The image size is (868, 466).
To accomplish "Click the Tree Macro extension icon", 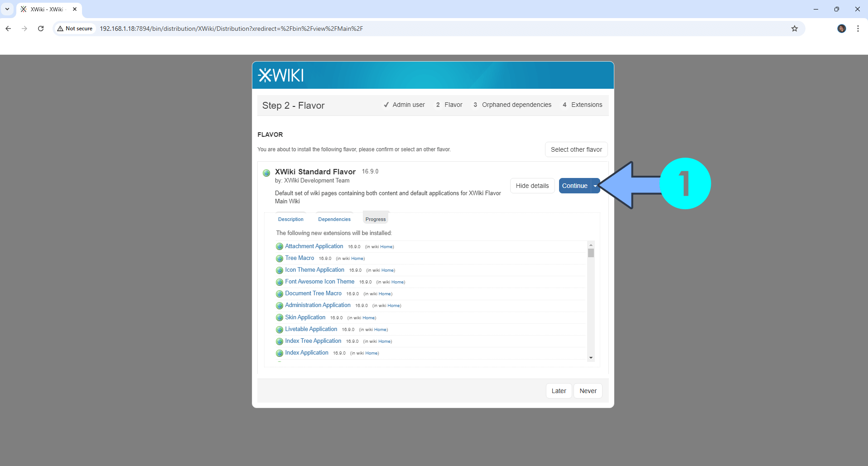I will (280, 259).
